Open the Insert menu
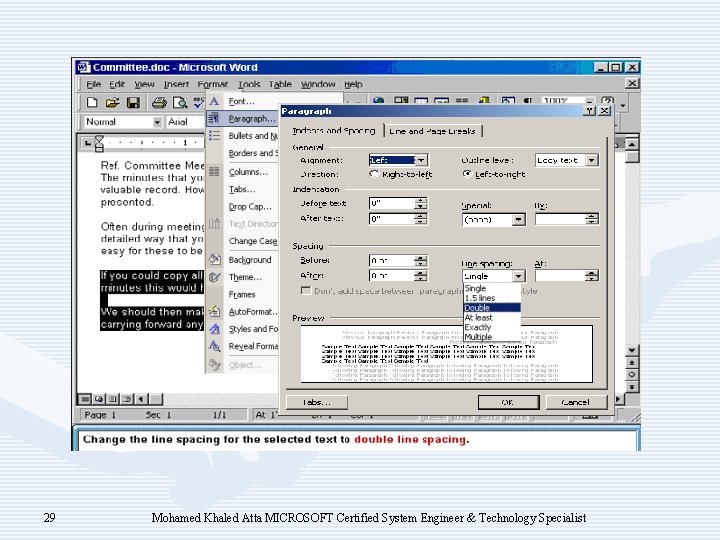This screenshot has height=540, width=720. pos(176,84)
